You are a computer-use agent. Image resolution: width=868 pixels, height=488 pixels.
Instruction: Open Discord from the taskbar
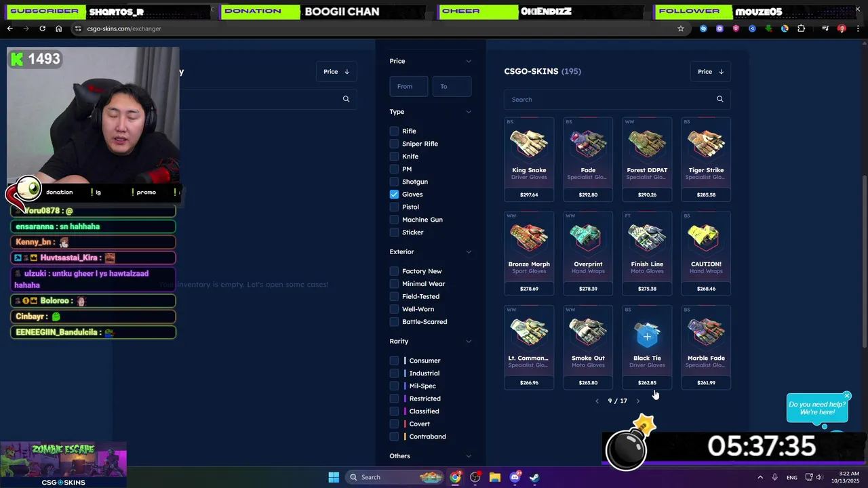coord(515,477)
